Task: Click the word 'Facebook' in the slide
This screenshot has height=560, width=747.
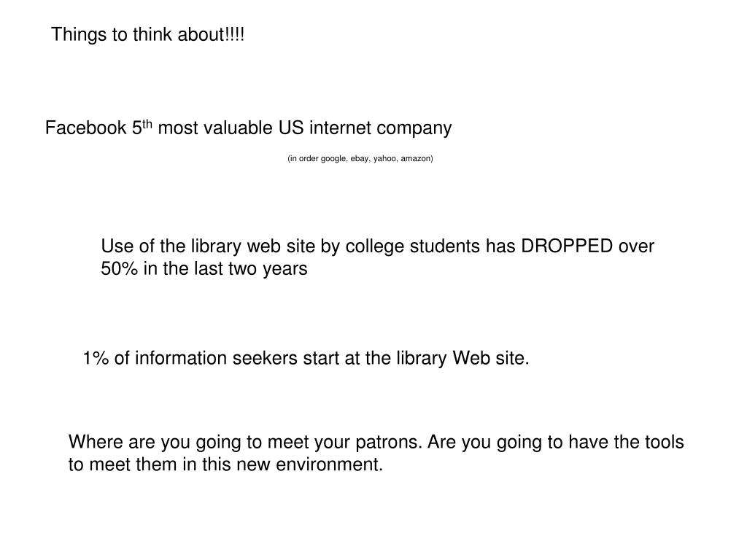Action: click(86, 128)
